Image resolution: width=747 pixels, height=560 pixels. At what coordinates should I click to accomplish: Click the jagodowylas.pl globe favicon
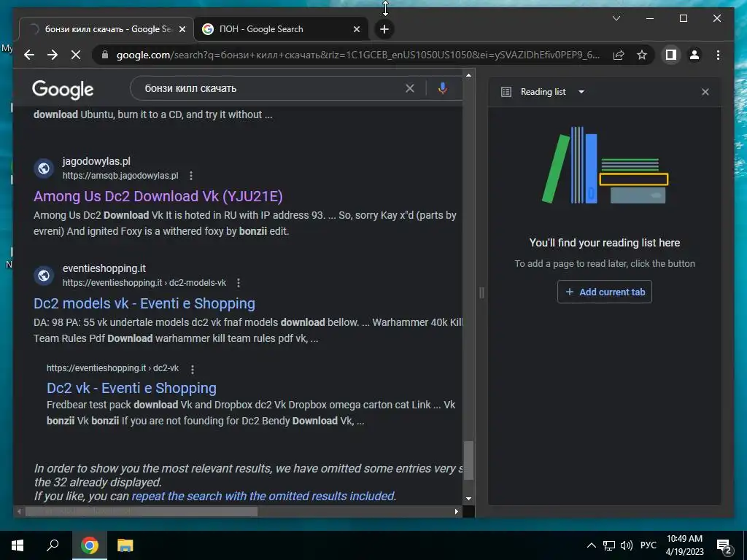click(44, 168)
